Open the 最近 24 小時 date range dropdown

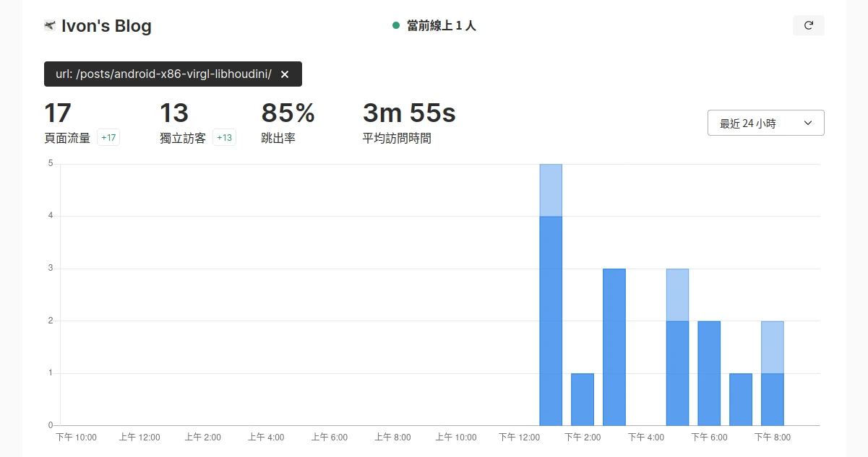[765, 123]
